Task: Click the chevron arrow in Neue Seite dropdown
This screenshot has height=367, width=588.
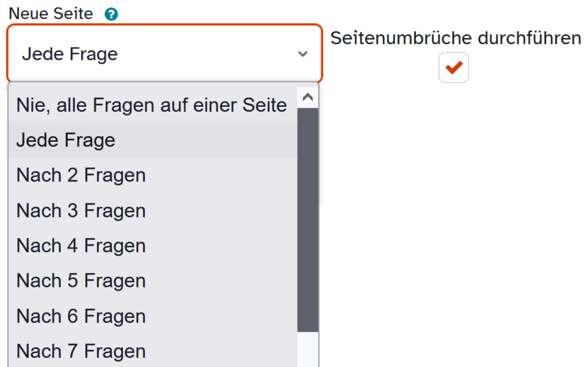Action: (303, 54)
